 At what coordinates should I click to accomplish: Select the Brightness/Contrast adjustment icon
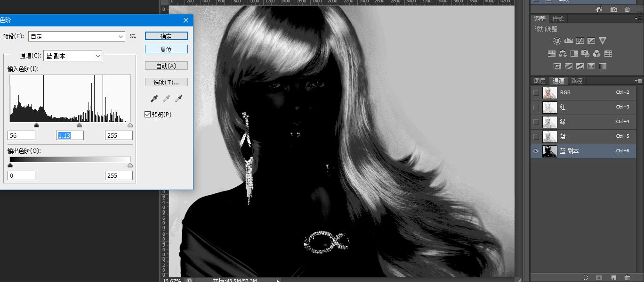tap(556, 41)
